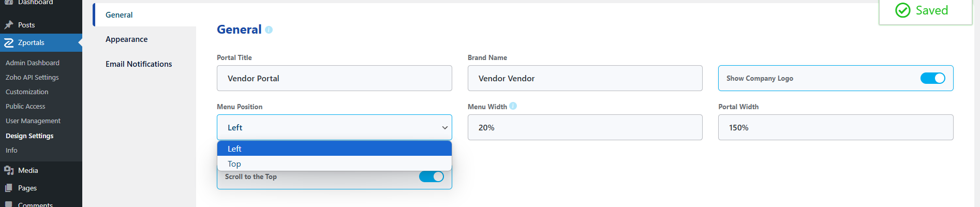Click the Pages icon in sidebar
980x207 pixels.
pyautogui.click(x=9, y=188)
